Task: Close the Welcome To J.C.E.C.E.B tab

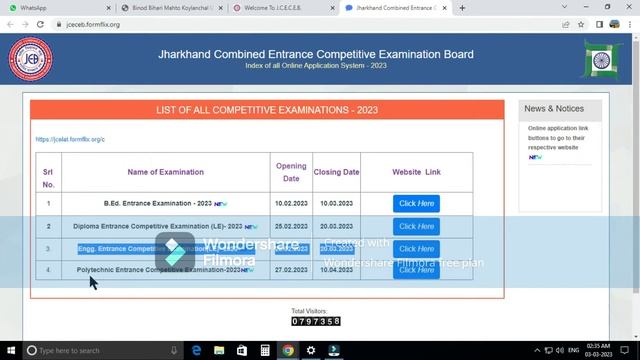Action: coord(333,8)
